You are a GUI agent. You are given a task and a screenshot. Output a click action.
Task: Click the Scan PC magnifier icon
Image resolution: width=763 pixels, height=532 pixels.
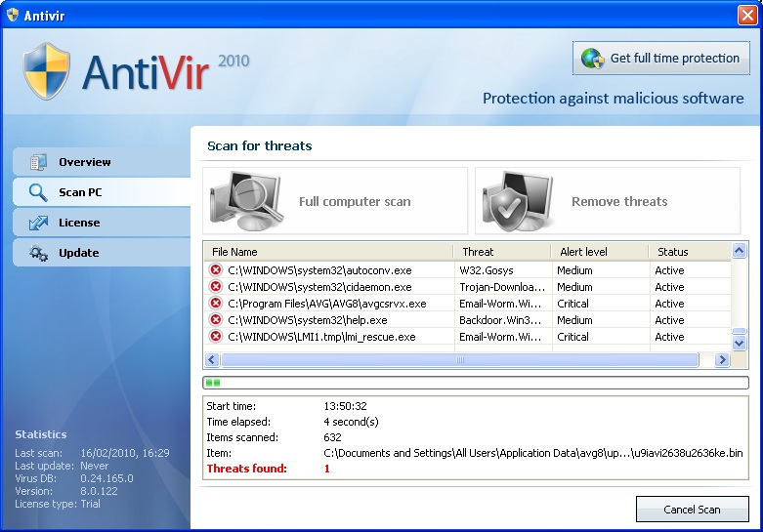click(38, 192)
